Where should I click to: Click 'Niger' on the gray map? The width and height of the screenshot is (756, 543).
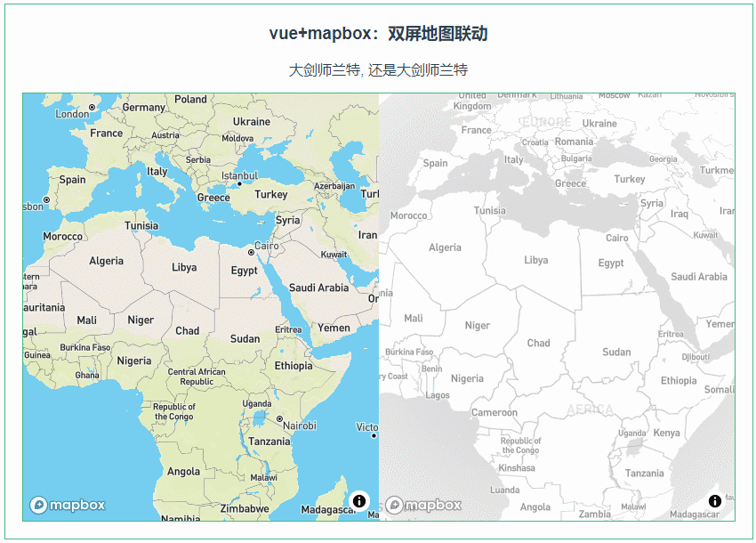coord(478,326)
